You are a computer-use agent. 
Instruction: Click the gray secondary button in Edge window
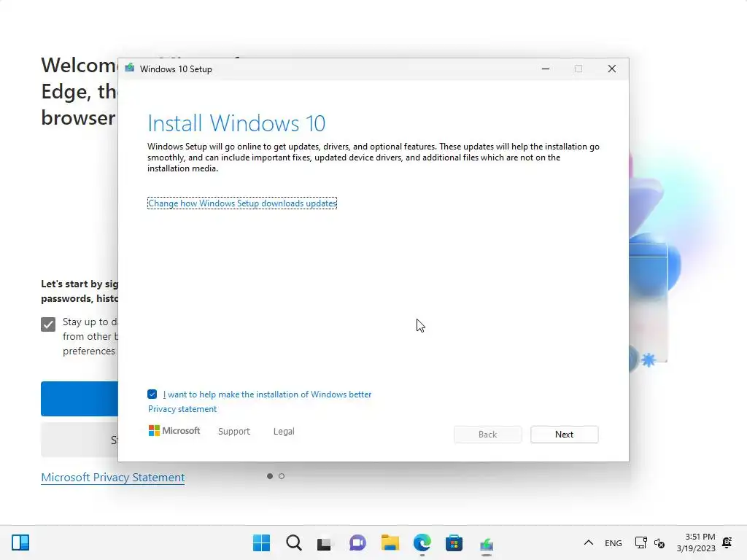coord(80,440)
